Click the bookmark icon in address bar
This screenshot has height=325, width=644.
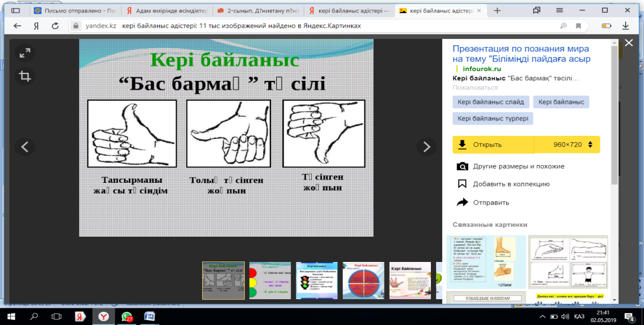pos(578,26)
